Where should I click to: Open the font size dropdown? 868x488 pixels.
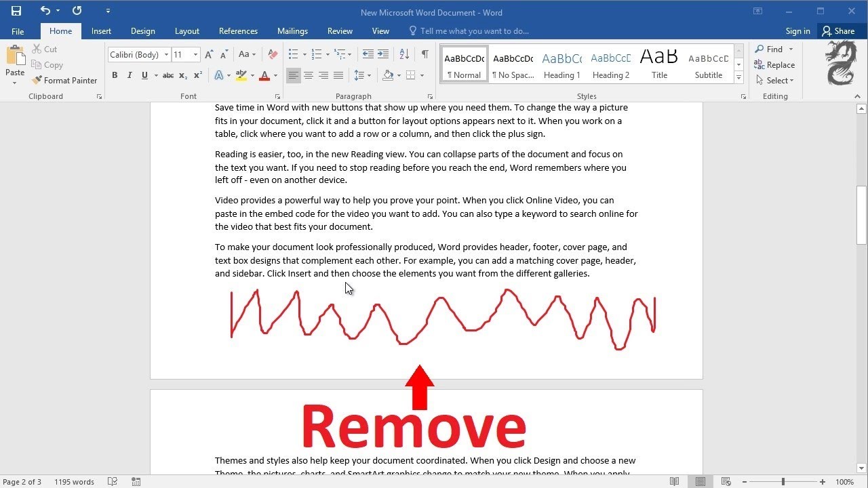[196, 54]
